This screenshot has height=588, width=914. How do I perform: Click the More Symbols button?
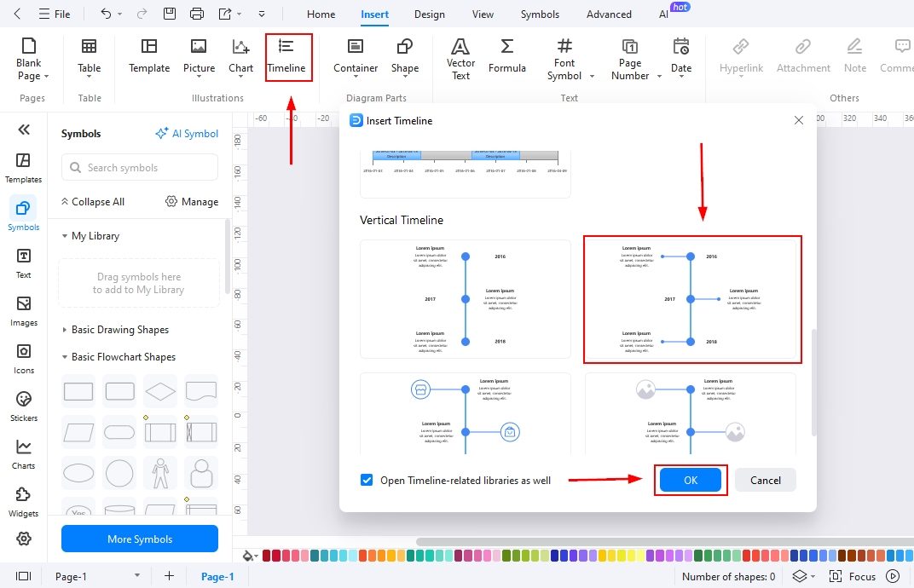click(x=139, y=539)
